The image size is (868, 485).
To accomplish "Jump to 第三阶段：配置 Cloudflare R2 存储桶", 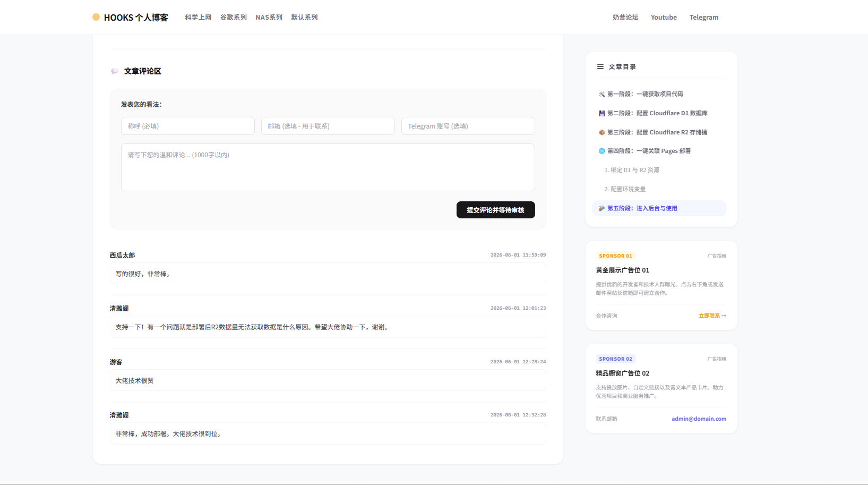I will 657,132.
